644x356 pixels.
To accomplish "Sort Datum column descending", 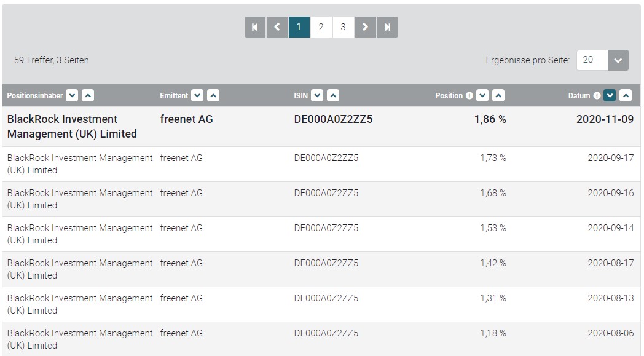I will (610, 95).
